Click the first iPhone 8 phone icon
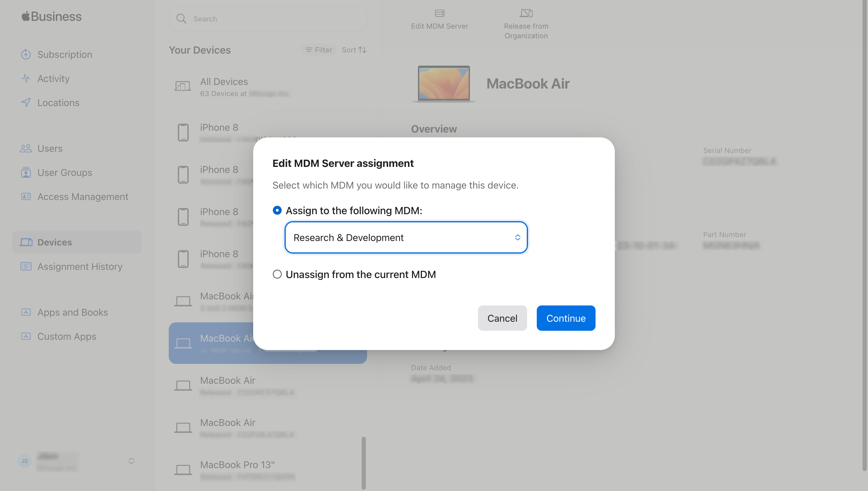This screenshot has width=868, height=491. click(x=183, y=133)
